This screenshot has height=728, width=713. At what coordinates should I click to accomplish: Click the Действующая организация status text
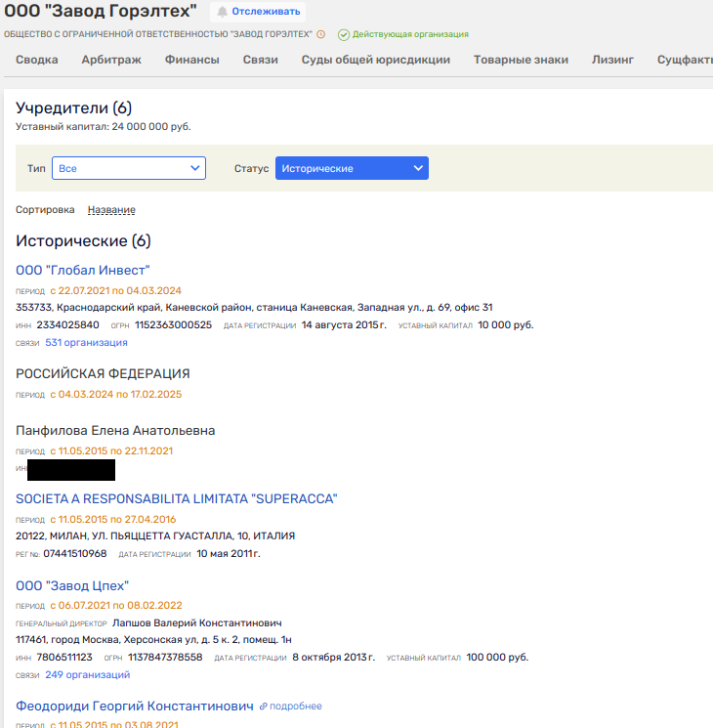tap(410, 34)
